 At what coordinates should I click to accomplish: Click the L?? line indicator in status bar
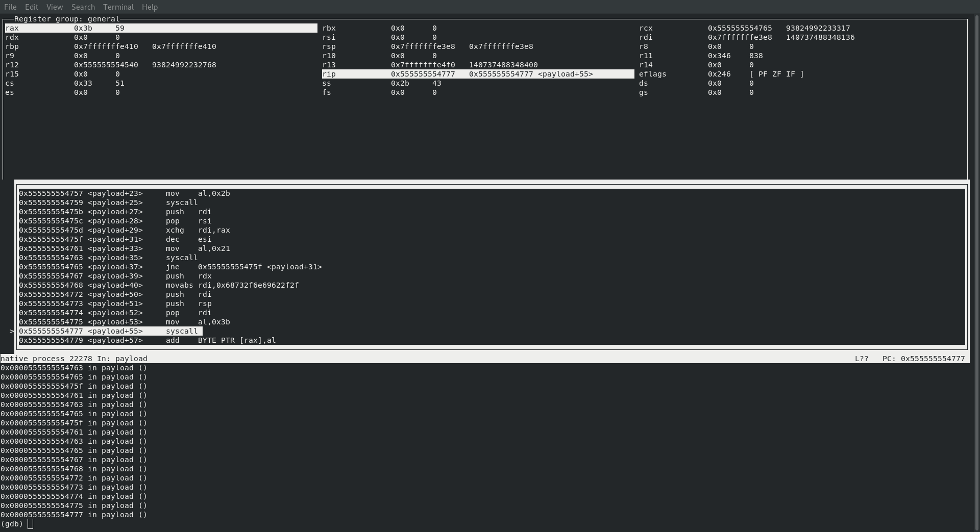(x=862, y=359)
